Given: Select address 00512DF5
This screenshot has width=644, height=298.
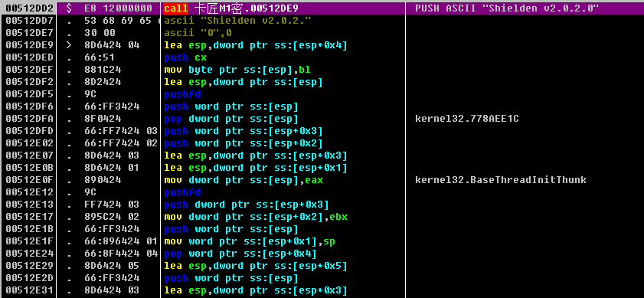Looking at the screenshot, I should (x=30, y=93).
